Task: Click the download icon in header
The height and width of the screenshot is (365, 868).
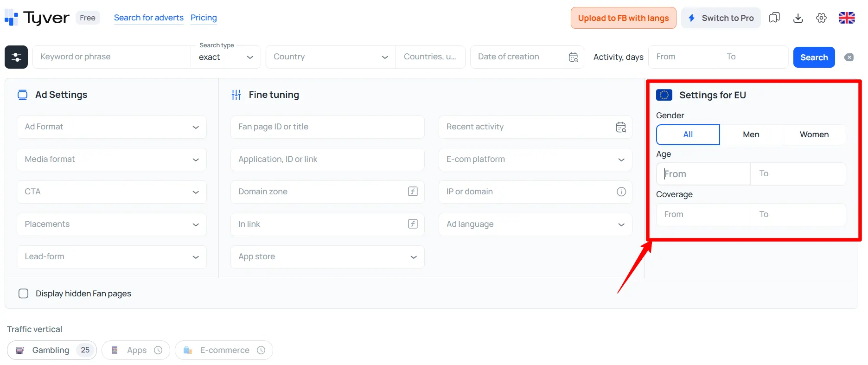Action: (798, 18)
